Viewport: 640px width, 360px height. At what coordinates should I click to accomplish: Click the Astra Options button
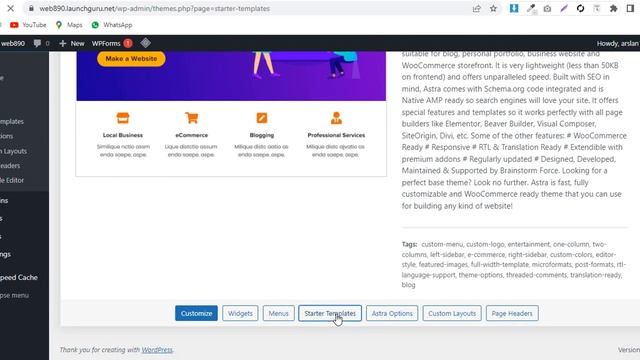click(x=392, y=313)
